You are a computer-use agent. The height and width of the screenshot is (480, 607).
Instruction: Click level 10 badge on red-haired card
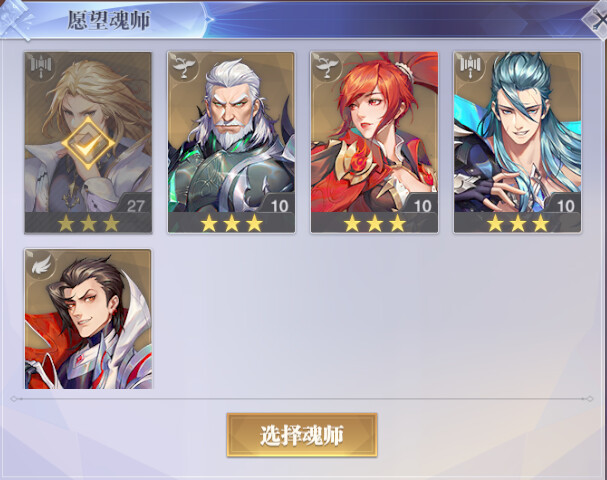[x=421, y=204]
